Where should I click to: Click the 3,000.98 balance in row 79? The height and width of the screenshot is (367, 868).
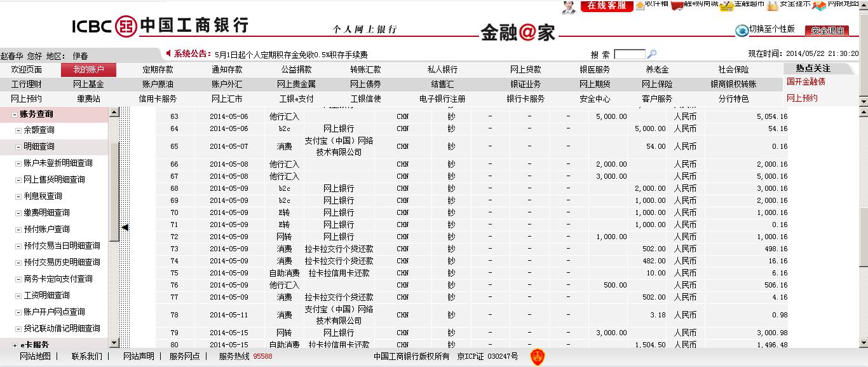(772, 333)
